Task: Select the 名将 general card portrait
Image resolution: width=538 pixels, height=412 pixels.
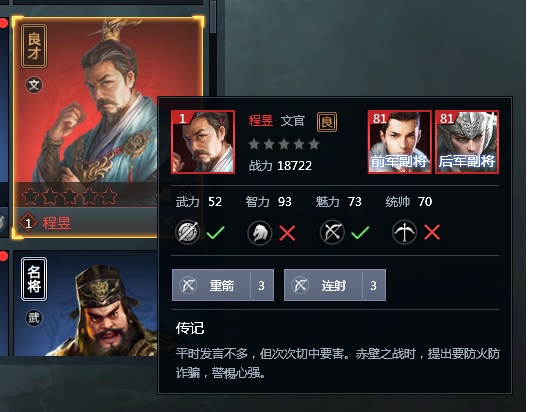Action: click(x=85, y=303)
